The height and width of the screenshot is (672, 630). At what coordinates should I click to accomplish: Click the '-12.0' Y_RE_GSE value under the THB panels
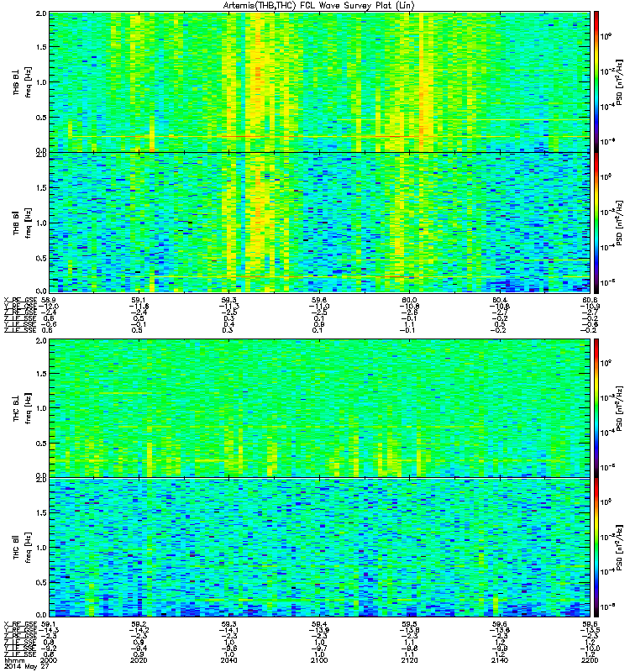[x=49, y=306]
